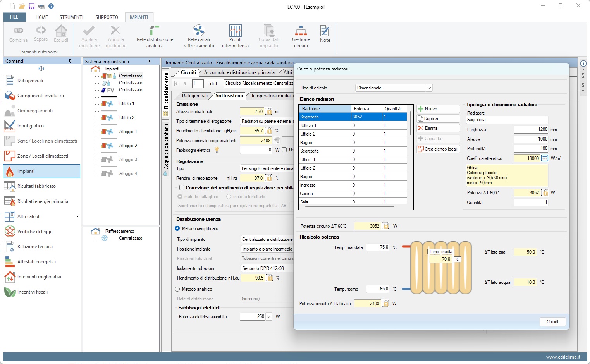Click Larghezza input field
Image resolution: width=590 pixels, height=364 pixels.
pos(531,129)
